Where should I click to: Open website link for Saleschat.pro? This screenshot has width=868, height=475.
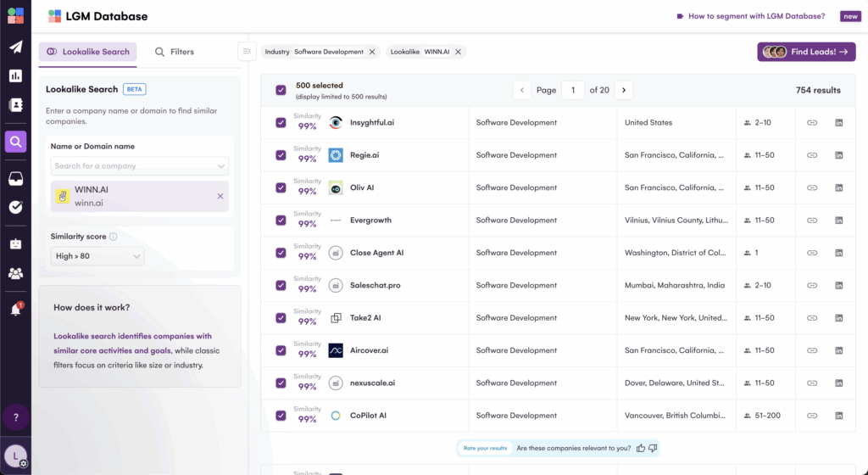coord(811,285)
